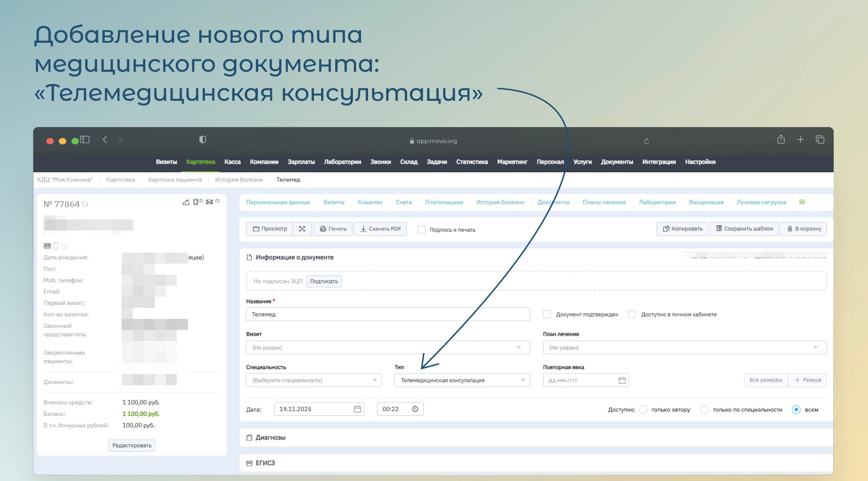Click the Название text field containing Телемед
Image resolution: width=868 pixels, height=481 pixels.
pyautogui.click(x=388, y=314)
